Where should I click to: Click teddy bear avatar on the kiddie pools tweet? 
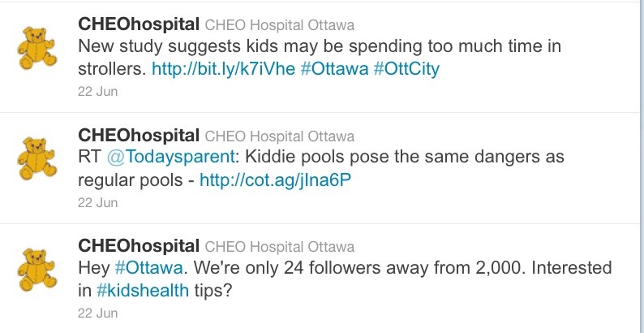36,159
